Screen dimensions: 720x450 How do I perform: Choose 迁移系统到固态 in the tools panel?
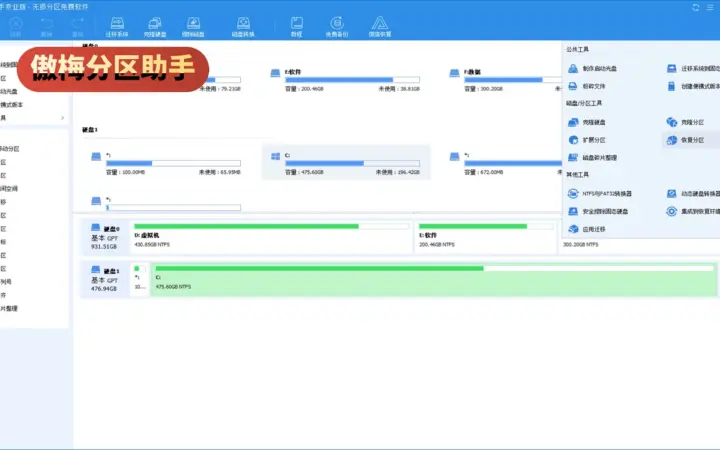693,68
